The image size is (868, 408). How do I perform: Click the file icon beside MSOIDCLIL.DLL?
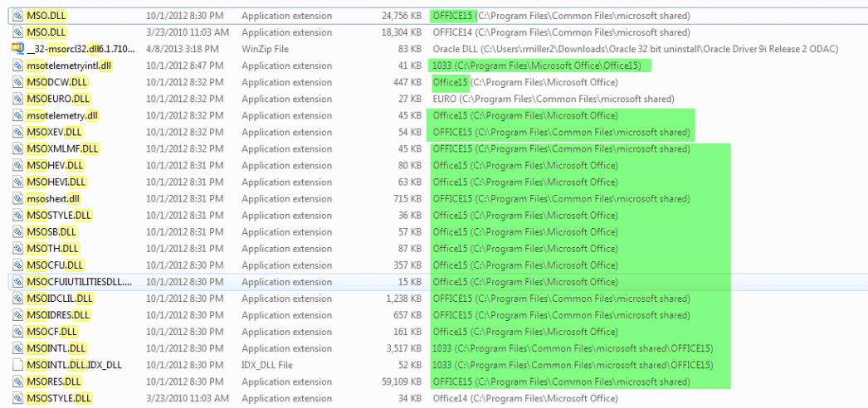(17, 299)
